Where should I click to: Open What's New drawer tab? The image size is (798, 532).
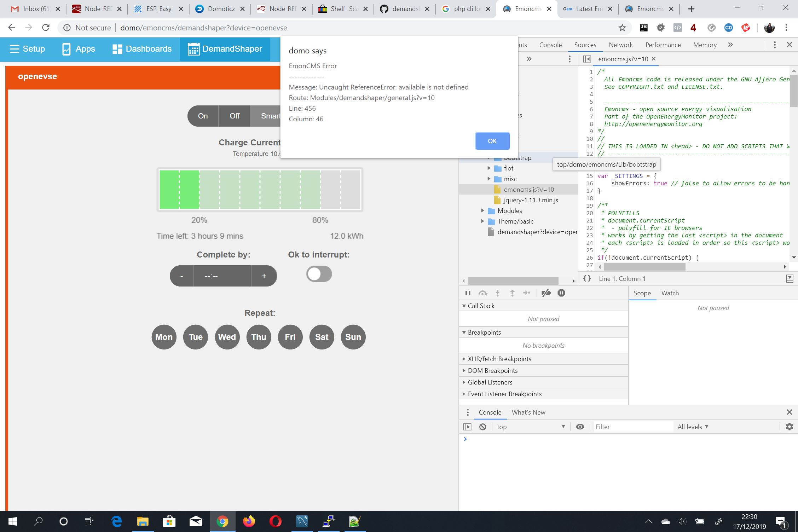tap(528, 412)
